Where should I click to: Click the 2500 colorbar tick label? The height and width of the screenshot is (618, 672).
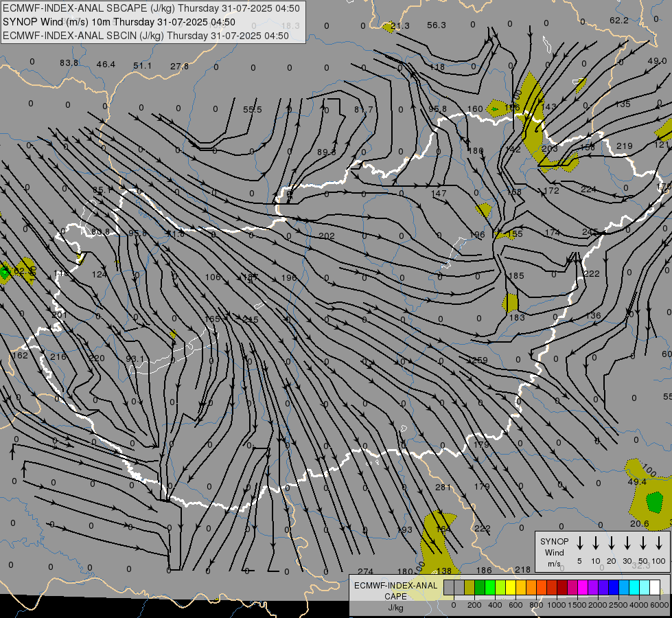(x=618, y=605)
